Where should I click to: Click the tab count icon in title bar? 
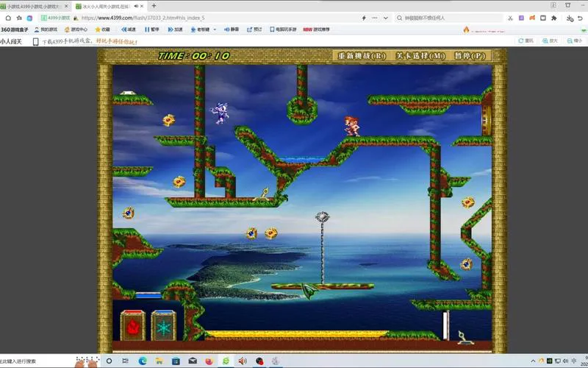click(553, 5)
